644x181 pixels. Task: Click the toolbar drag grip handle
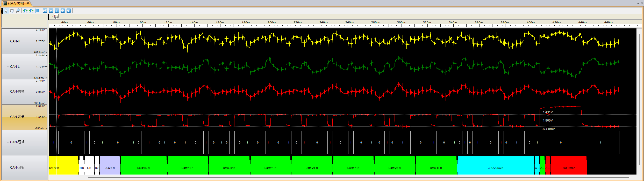[2, 11]
